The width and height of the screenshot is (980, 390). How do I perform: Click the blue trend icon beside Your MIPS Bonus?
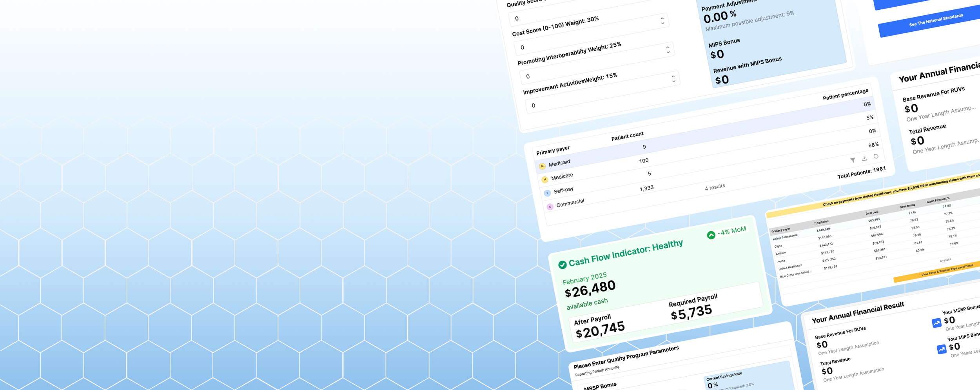(942, 349)
